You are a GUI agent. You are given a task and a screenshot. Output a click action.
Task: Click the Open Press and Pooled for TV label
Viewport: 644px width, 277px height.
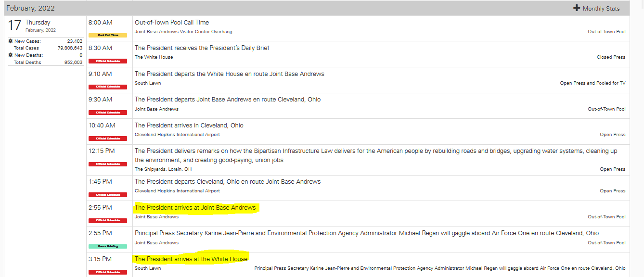point(593,83)
